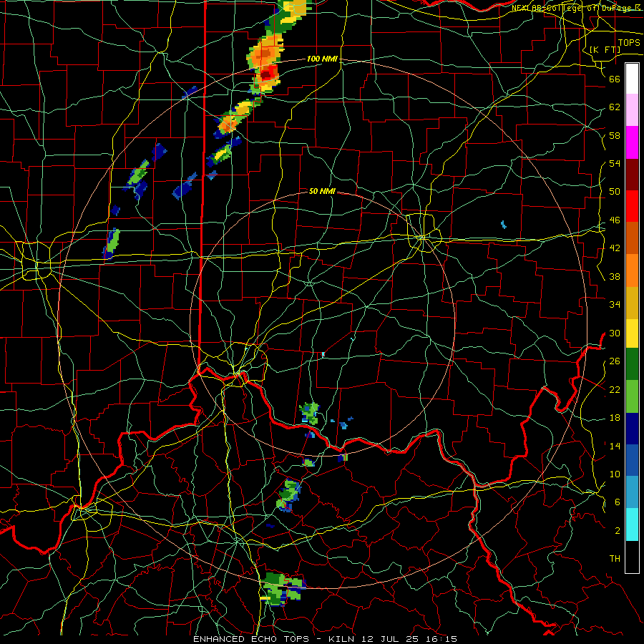
Task: Select the bright red legend segment
Action: click(x=632, y=206)
